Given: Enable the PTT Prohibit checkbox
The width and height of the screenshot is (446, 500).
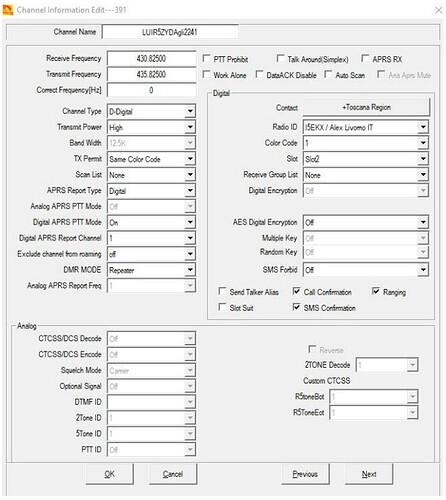Looking at the screenshot, I should (206, 59).
